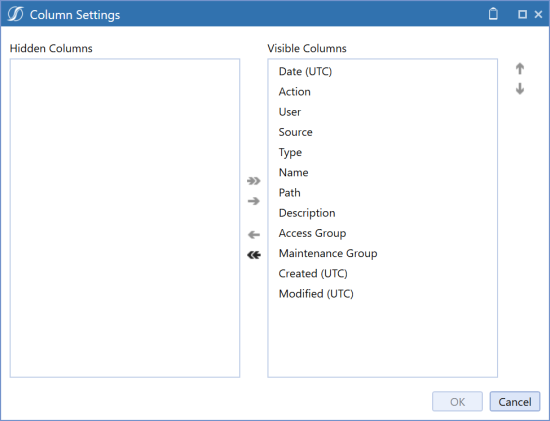
Task: Select the User column entry
Action: (382, 112)
